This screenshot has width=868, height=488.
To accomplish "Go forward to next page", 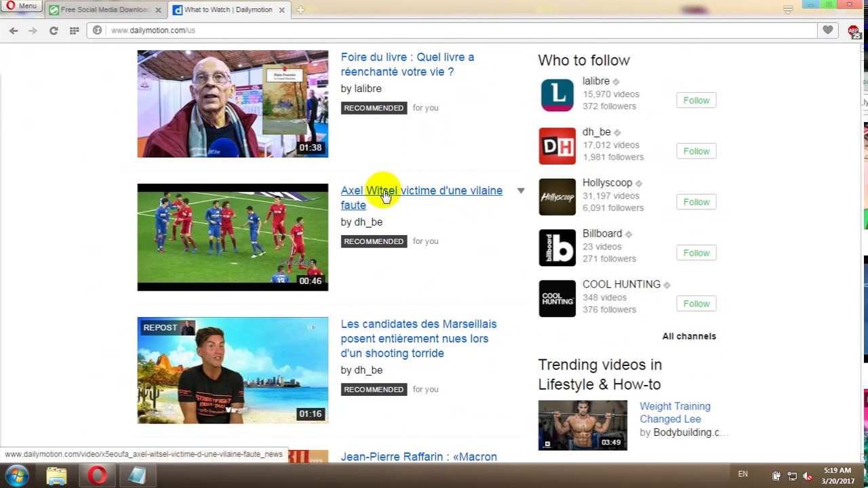I will click(33, 30).
